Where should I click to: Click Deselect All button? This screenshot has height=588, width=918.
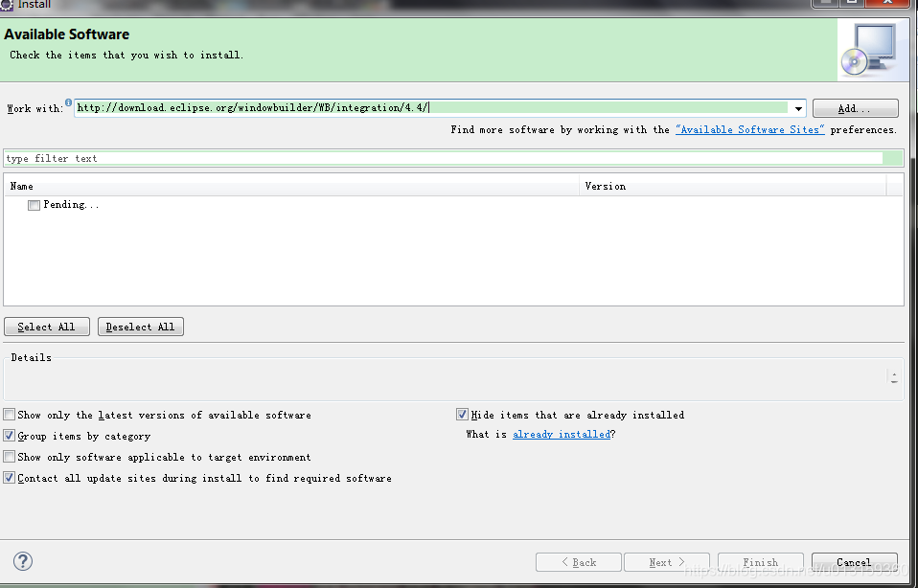[141, 327]
